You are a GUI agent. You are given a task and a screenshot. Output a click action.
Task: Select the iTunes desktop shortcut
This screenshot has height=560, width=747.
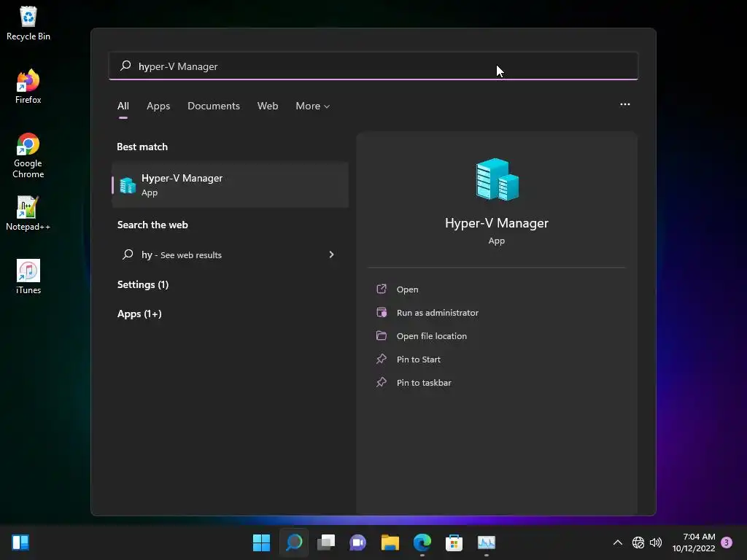coord(28,276)
